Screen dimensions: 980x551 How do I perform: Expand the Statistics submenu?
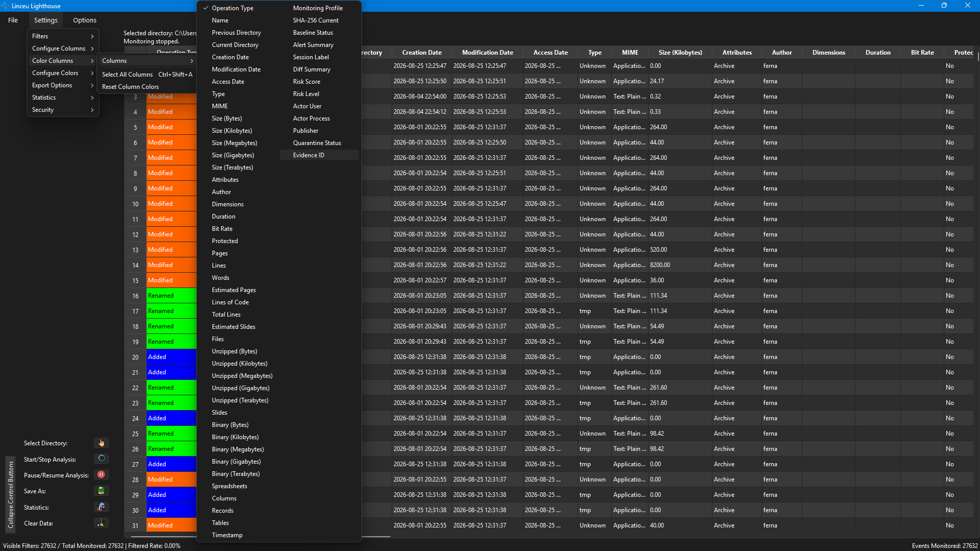tap(63, 98)
